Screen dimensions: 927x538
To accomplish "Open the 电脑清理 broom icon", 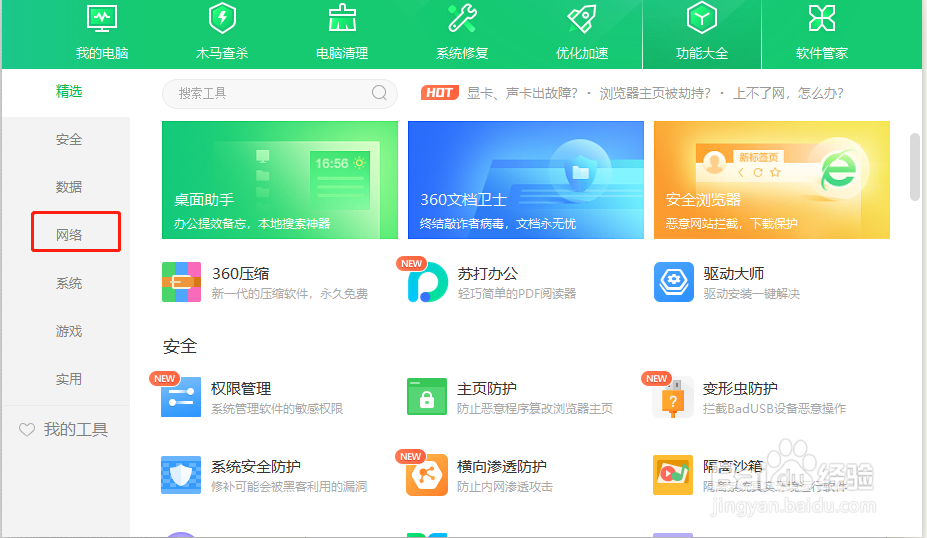I will click(342, 18).
